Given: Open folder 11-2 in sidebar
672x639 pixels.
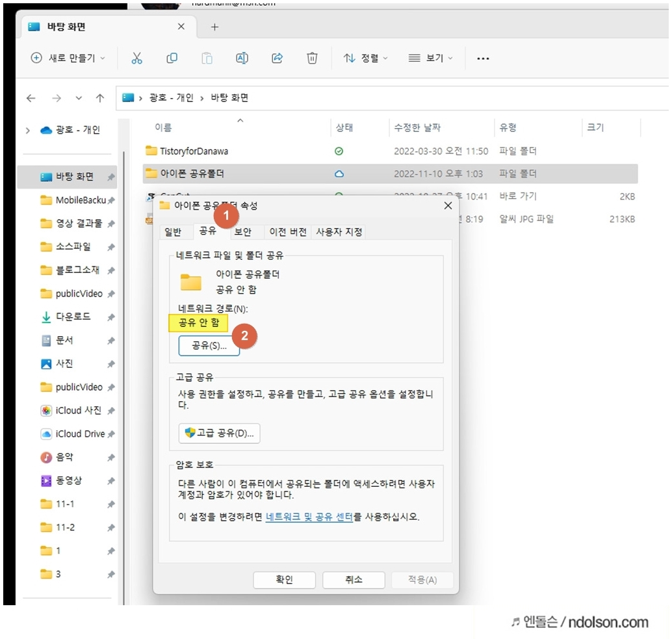Looking at the screenshot, I should point(58,527).
